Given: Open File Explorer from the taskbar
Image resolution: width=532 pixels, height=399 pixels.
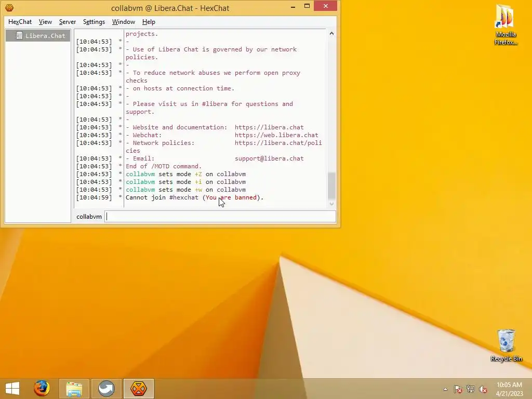Looking at the screenshot, I should click(74, 389).
